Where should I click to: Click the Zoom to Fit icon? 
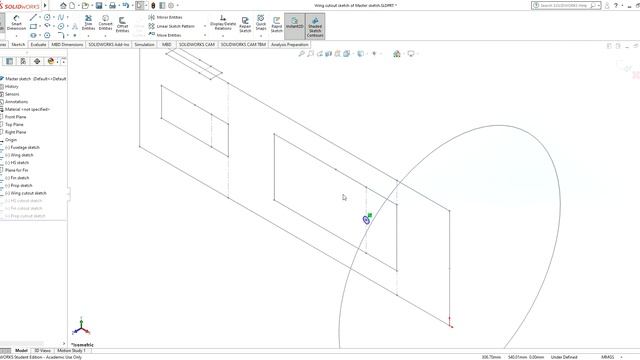pyautogui.click(x=301, y=53)
